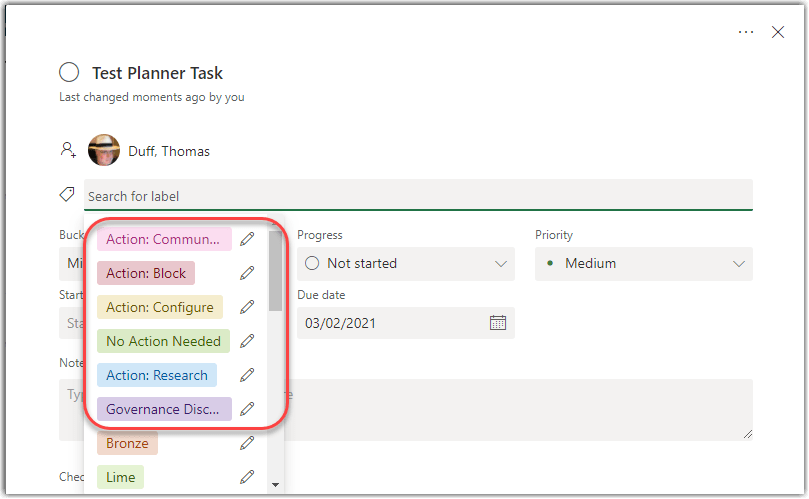
Task: Close the task details dialog
Action: [x=778, y=32]
